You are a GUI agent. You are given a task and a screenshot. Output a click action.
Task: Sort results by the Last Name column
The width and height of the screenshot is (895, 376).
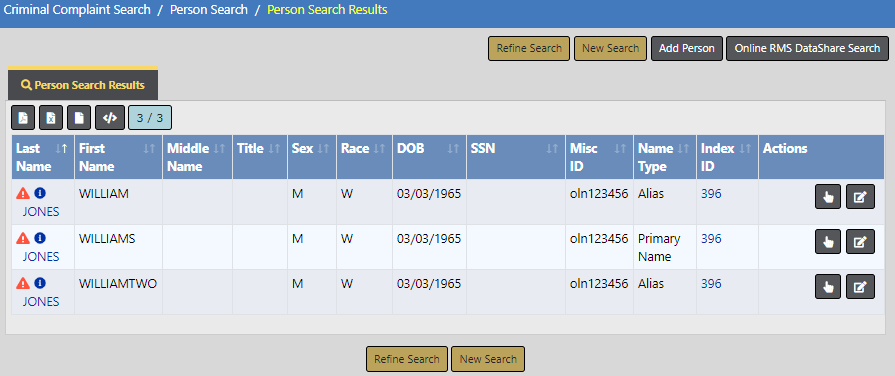[43, 157]
